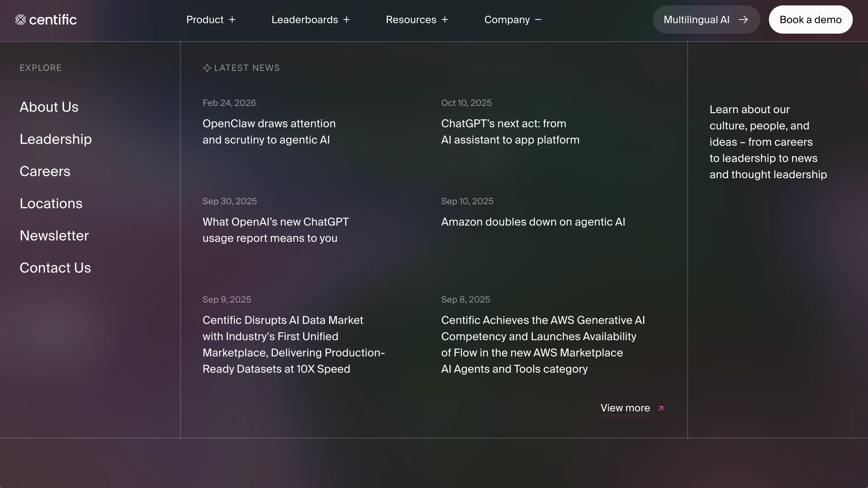Click the pink arrow next to View more
Viewport: 868px width, 488px height.
tap(661, 408)
